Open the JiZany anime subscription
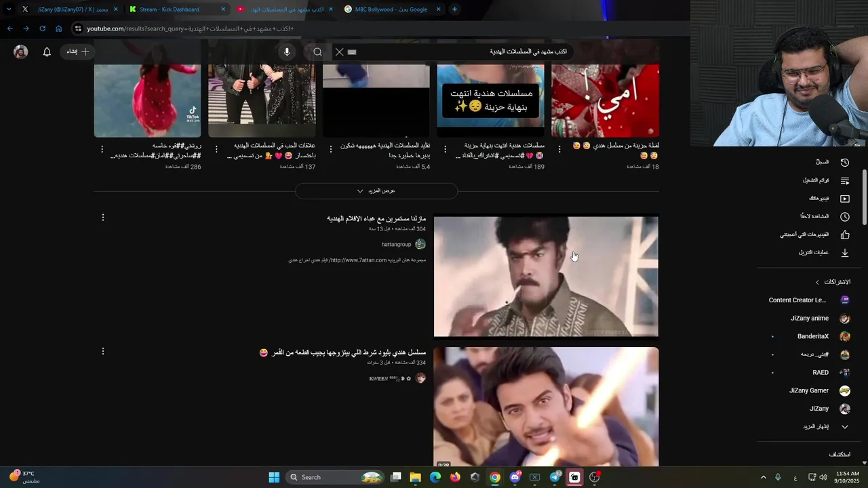The width and height of the screenshot is (868, 488). click(x=820, y=319)
